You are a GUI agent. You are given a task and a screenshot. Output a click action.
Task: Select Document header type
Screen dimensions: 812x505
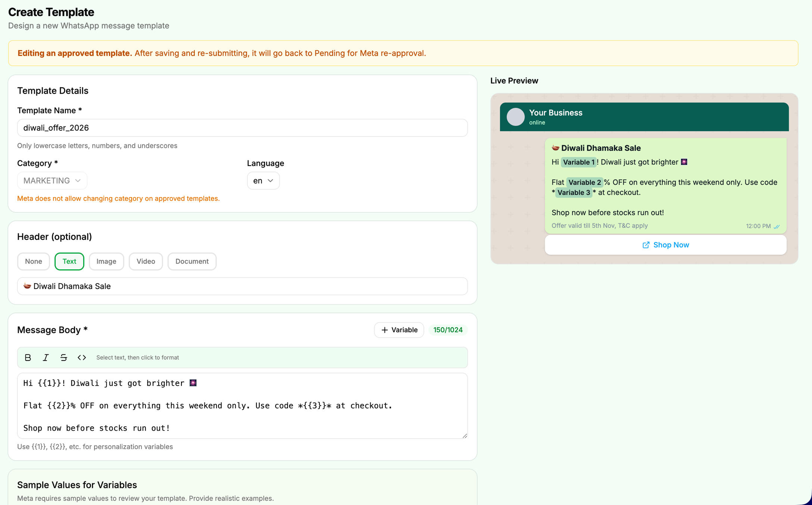coord(192,261)
